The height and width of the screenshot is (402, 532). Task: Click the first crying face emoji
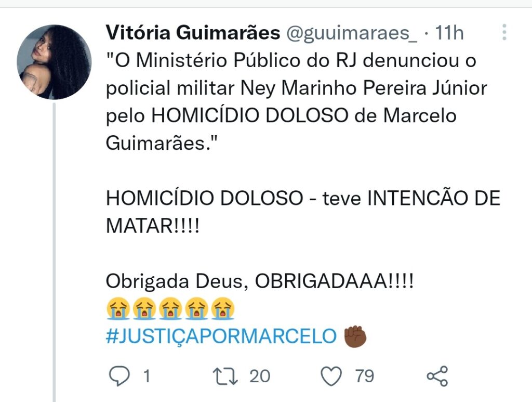click(118, 308)
